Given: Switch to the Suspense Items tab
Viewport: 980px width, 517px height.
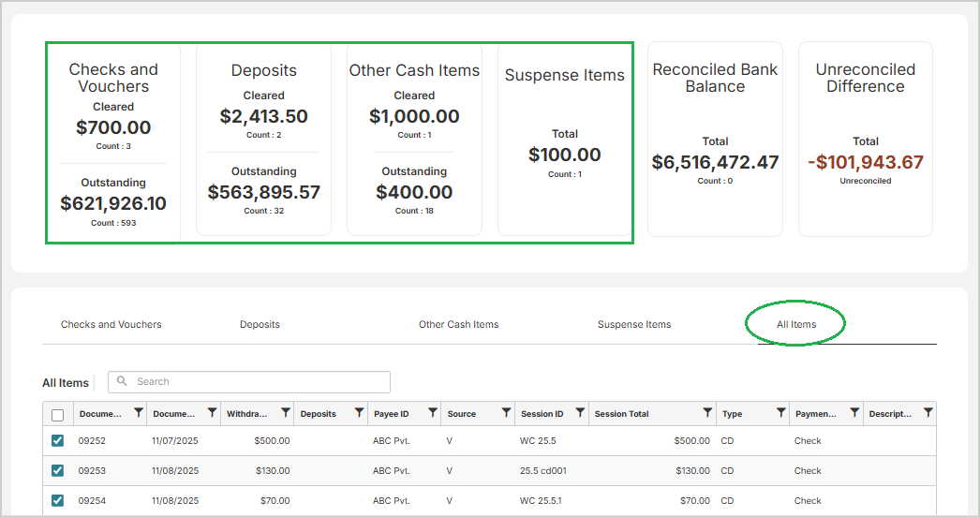Looking at the screenshot, I should click(x=634, y=325).
